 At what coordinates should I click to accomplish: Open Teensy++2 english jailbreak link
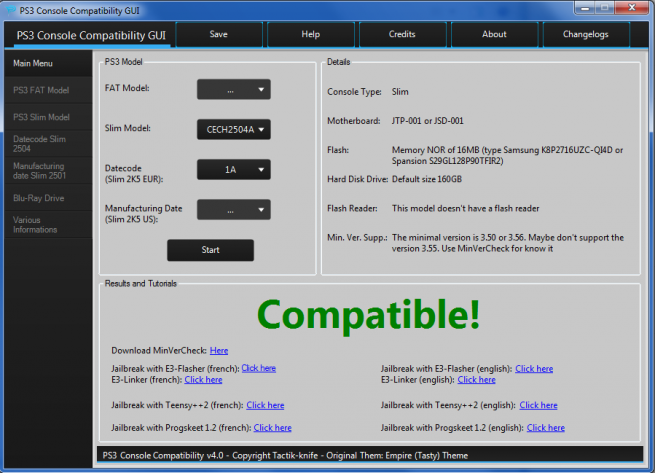pos(538,405)
